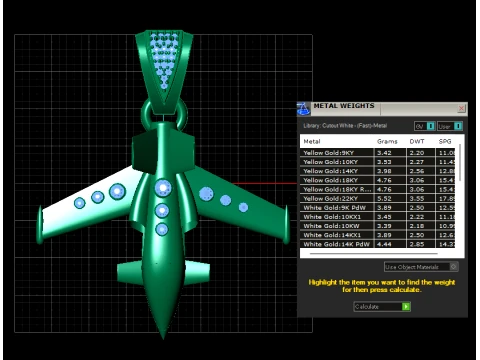Click the Library: Cutout White (Fast)-Metal label
The width and height of the screenshot is (480, 360).
point(345,126)
